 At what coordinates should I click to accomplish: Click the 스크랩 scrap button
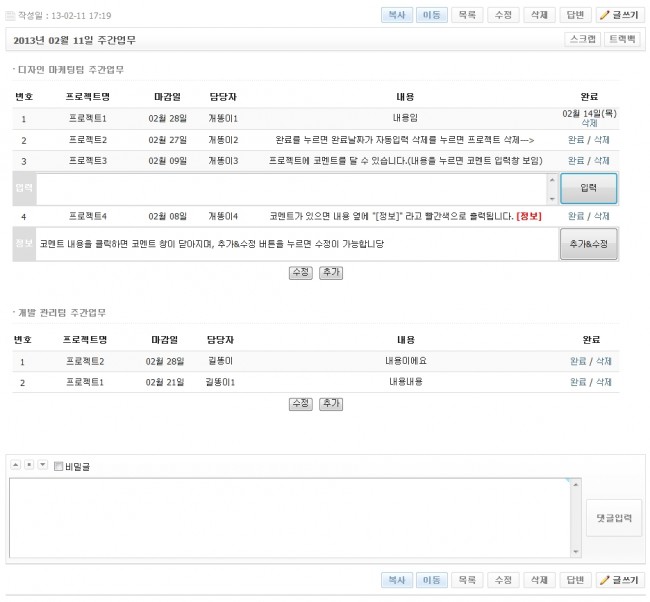[x=582, y=39]
